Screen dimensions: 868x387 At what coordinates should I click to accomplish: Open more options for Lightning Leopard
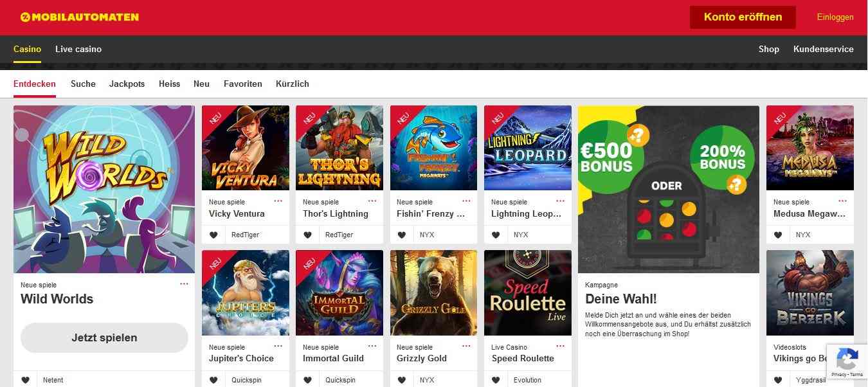559,201
